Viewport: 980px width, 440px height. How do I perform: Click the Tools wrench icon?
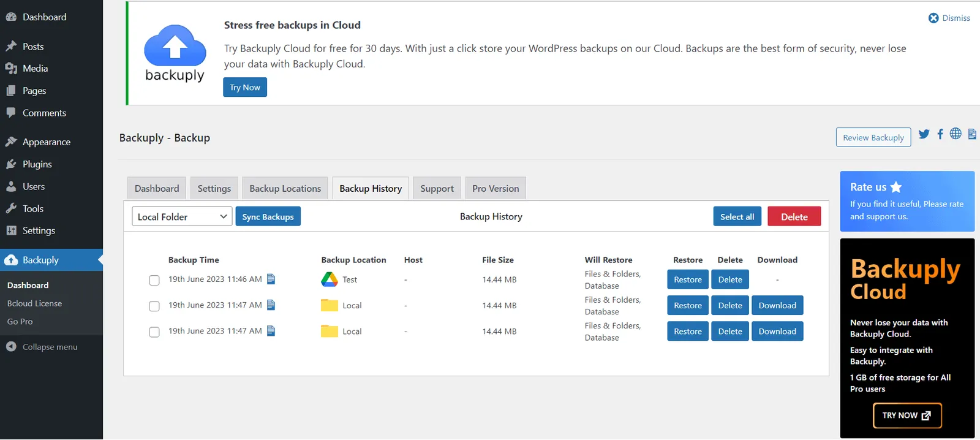point(11,208)
